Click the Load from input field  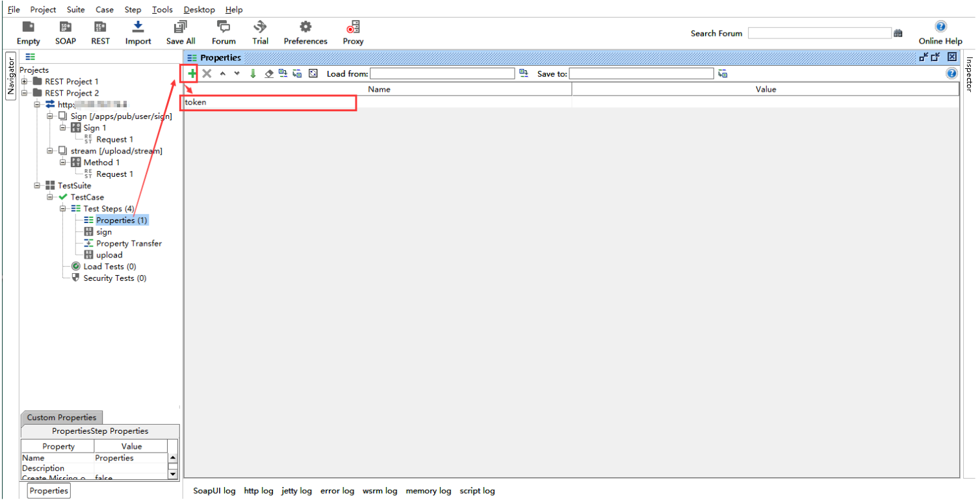[x=442, y=73]
